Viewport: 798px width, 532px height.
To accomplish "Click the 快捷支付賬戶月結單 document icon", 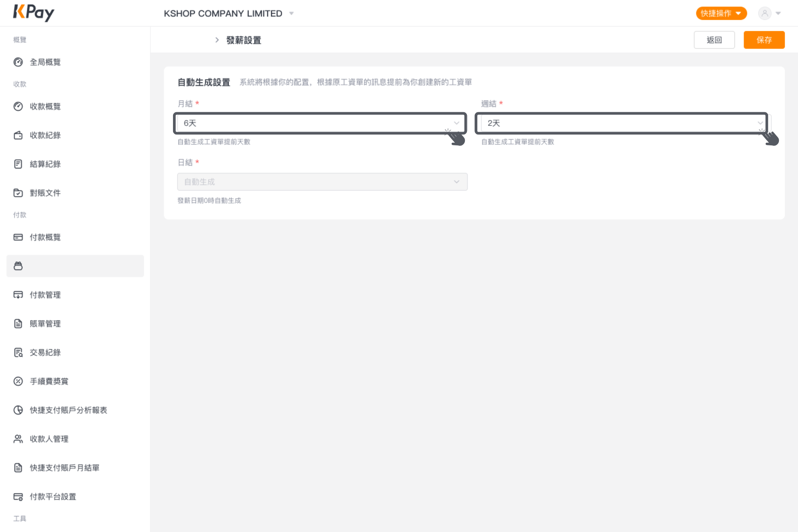I will coord(18,468).
